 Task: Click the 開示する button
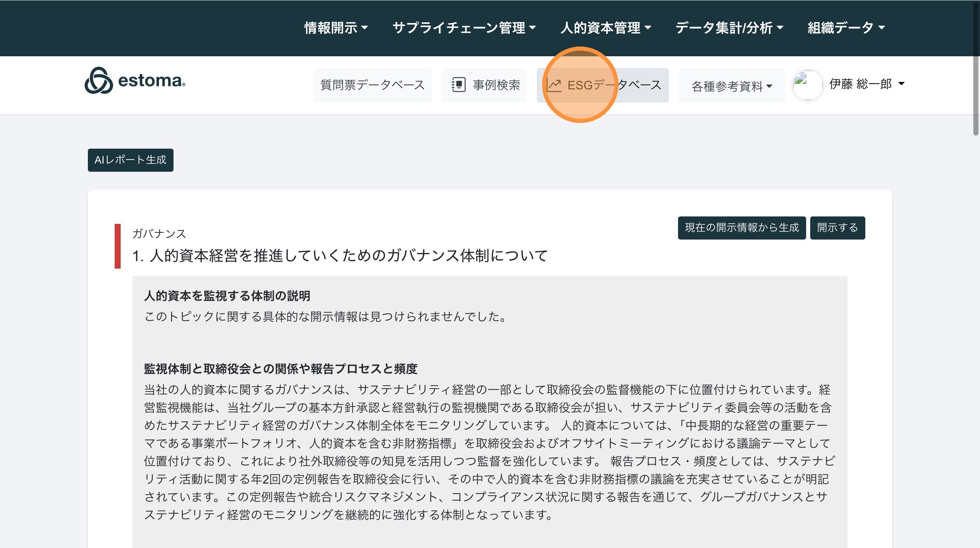pyautogui.click(x=837, y=228)
